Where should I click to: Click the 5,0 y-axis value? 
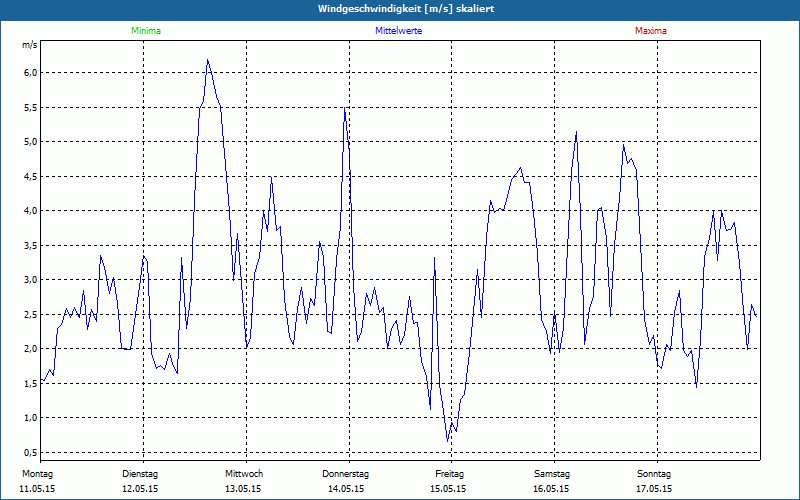coord(31,141)
